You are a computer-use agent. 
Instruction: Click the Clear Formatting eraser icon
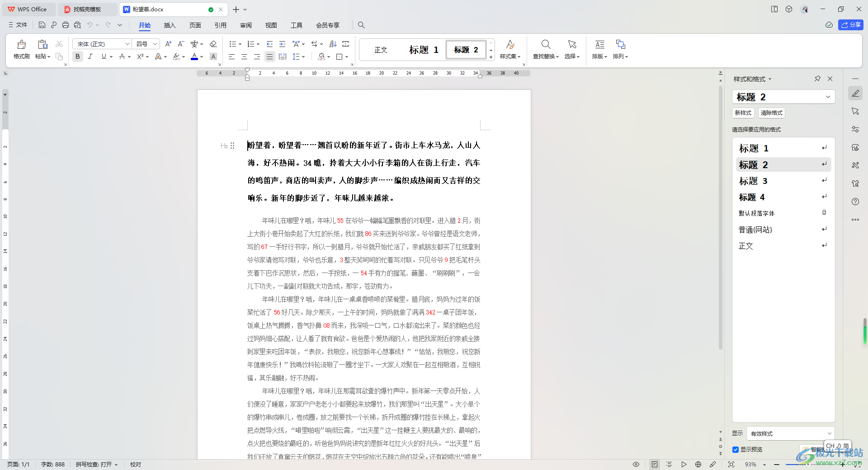[x=213, y=44]
